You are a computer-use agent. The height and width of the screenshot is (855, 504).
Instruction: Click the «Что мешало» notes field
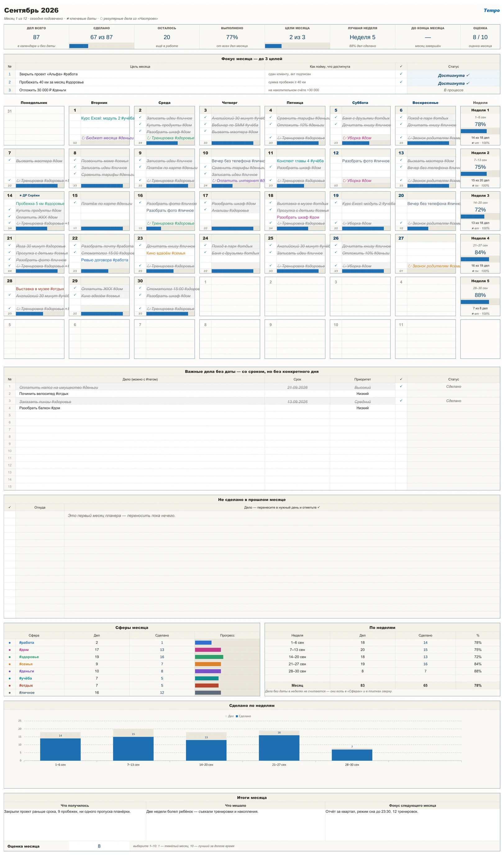[x=235, y=825]
